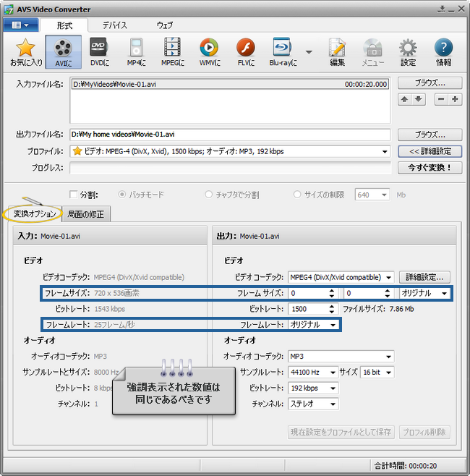
Task: Click the 出力ファイル名 output path field
Action: point(230,135)
